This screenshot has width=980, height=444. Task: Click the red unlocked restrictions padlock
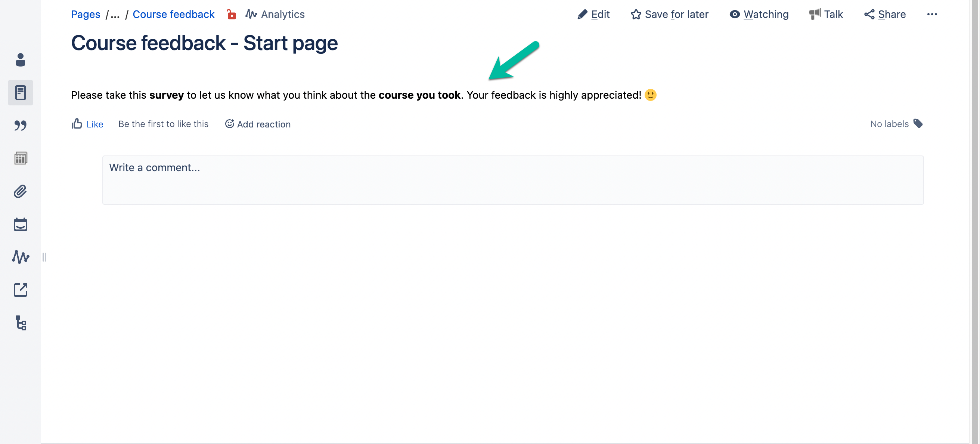tap(231, 15)
